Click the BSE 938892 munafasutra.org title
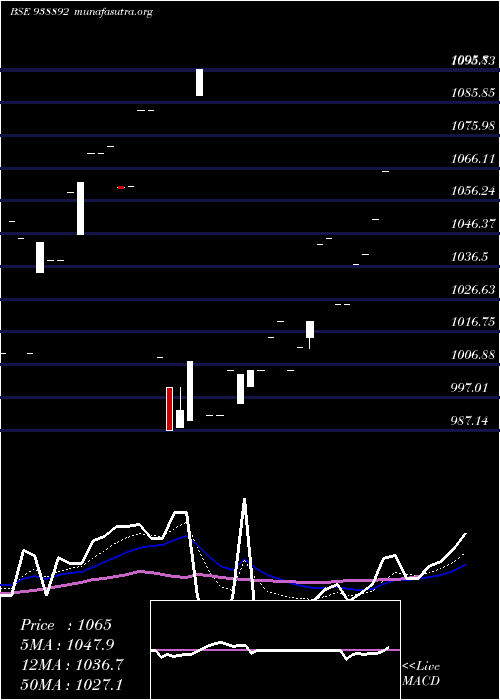This screenshot has width=500, height=700. pyautogui.click(x=81, y=12)
